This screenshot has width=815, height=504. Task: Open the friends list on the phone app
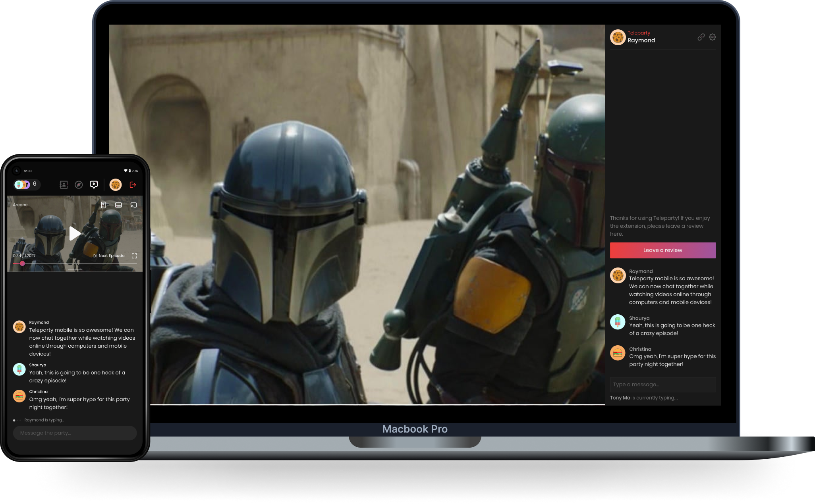pyautogui.click(x=64, y=185)
